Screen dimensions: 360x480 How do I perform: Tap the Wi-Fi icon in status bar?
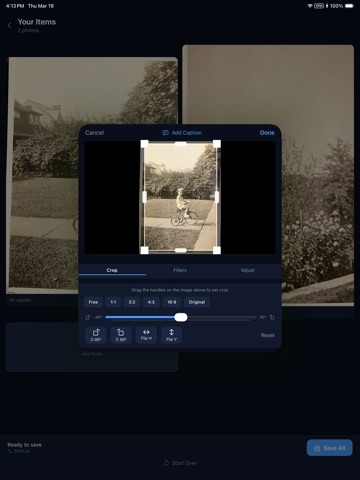(310, 6)
